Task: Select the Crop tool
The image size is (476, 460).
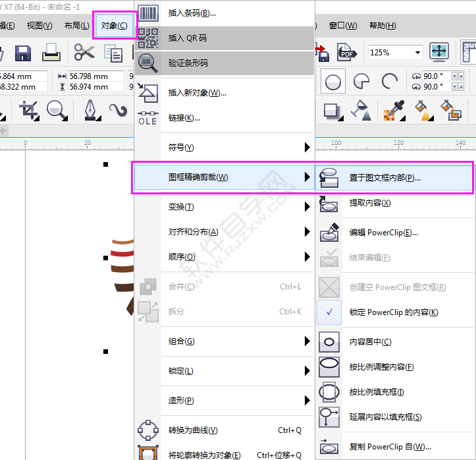Action: [29, 110]
